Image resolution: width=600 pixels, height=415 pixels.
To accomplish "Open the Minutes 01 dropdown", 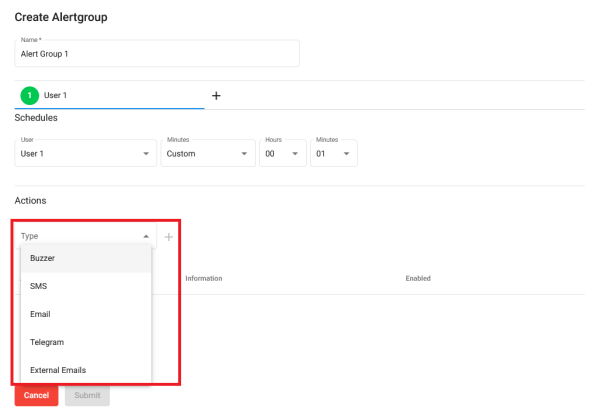I will (334, 153).
